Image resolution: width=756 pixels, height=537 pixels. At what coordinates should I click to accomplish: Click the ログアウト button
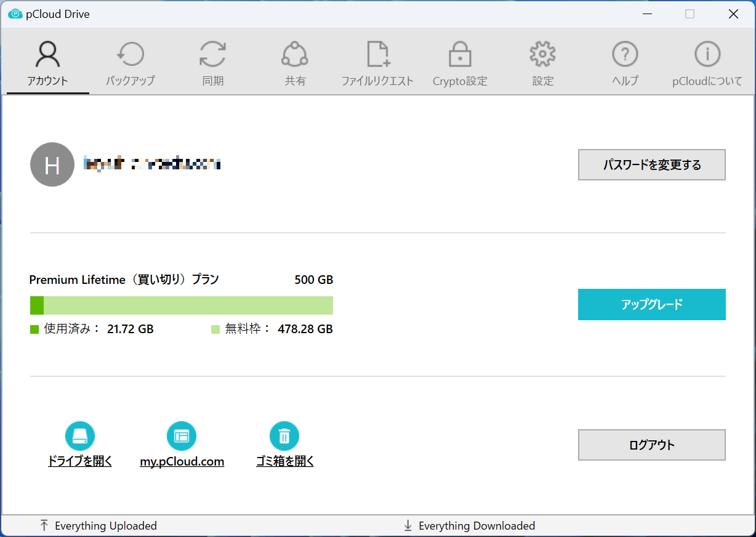click(x=652, y=445)
